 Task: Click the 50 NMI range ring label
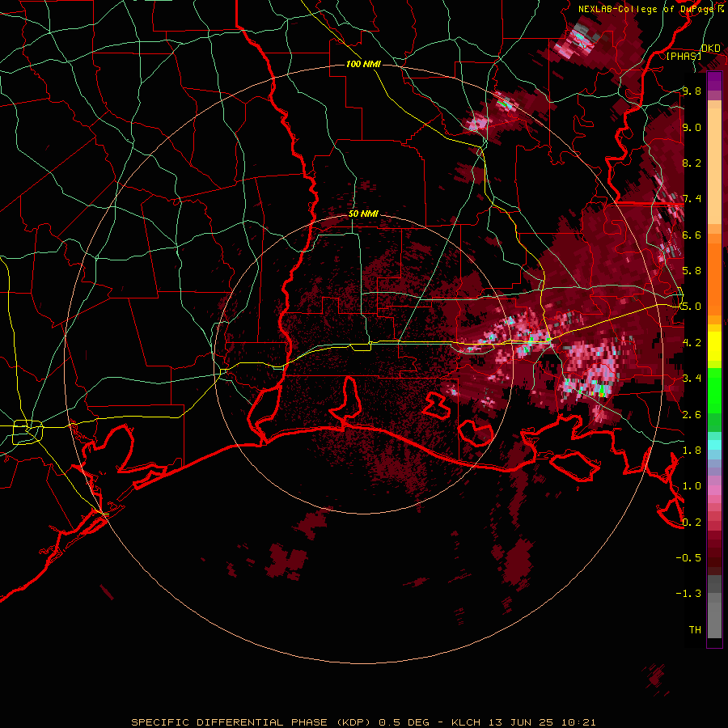coord(363,214)
